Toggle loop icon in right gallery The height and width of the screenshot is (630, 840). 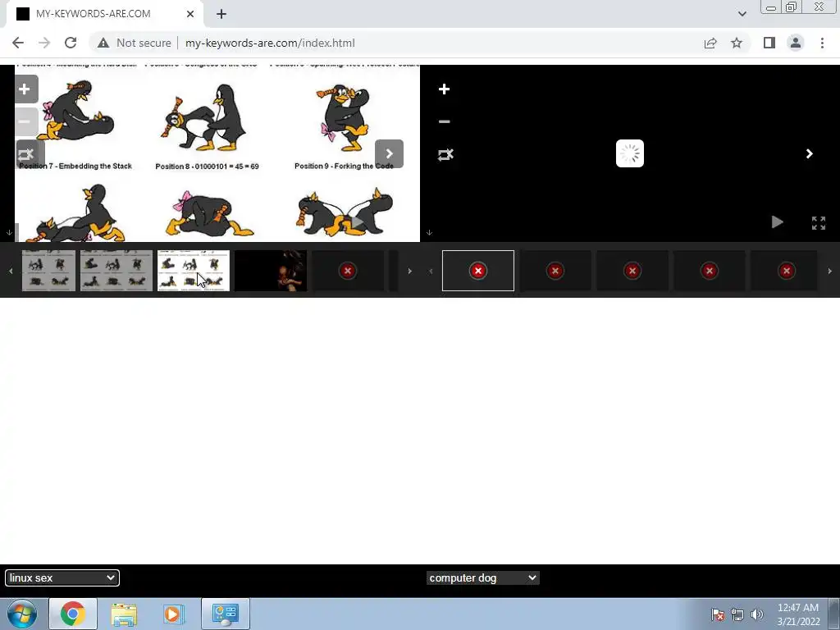(445, 155)
